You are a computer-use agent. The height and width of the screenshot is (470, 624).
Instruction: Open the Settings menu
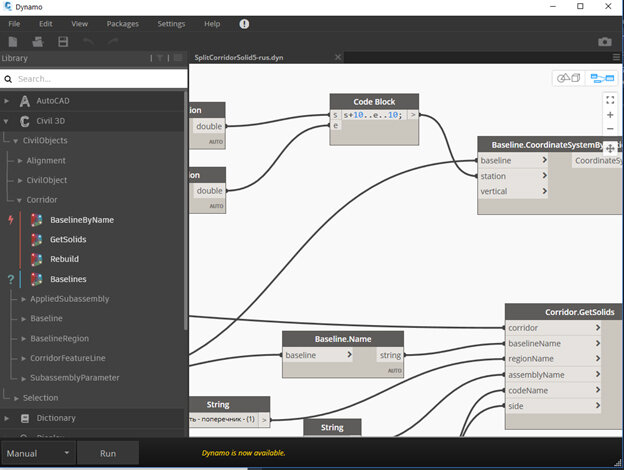pos(171,24)
